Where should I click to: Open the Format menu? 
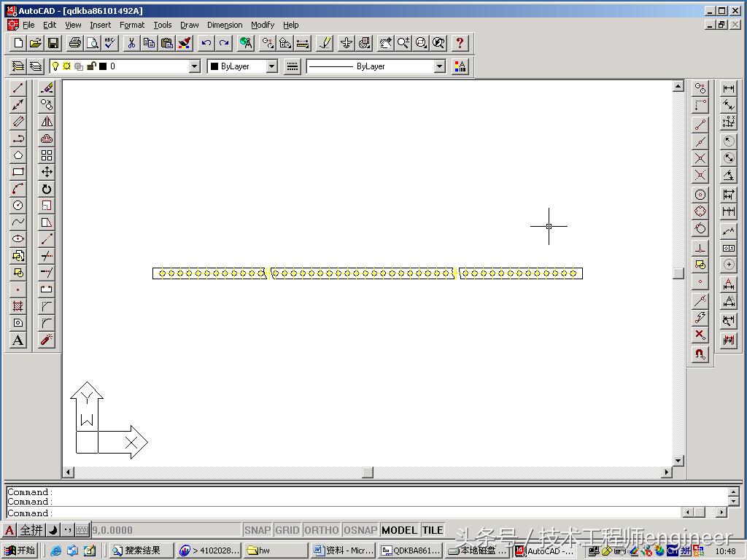132,25
